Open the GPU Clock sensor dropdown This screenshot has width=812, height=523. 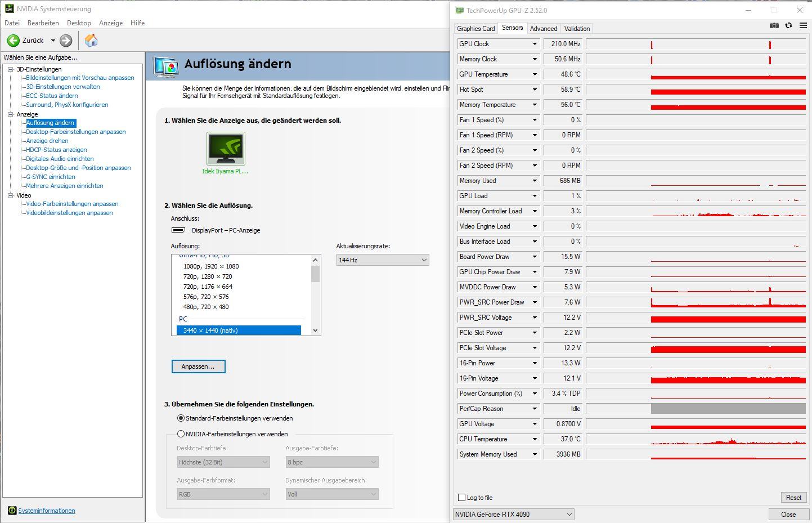[535, 44]
